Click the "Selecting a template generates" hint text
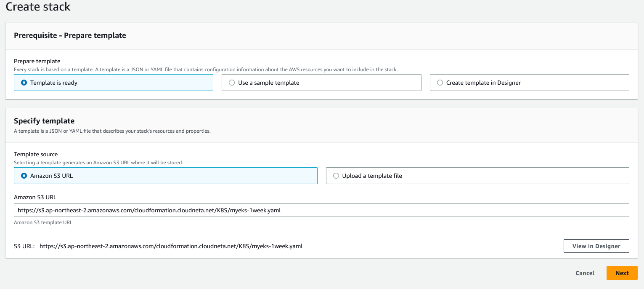Viewport: 644px width, 289px height. click(98, 163)
